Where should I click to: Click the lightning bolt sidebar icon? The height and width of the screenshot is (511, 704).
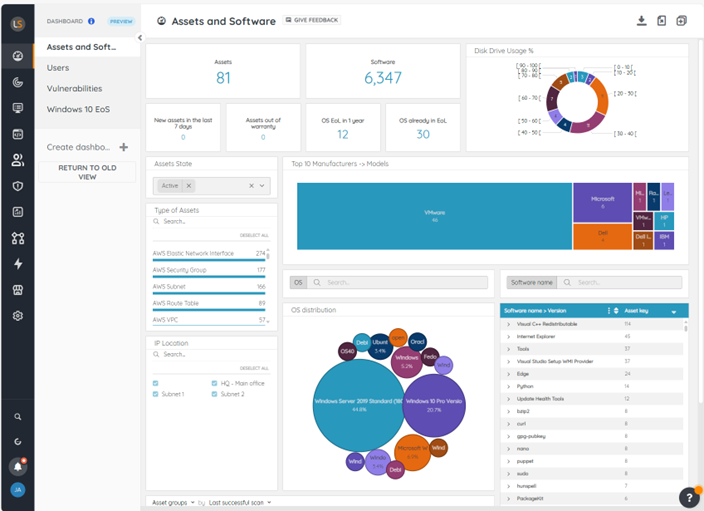tap(17, 264)
